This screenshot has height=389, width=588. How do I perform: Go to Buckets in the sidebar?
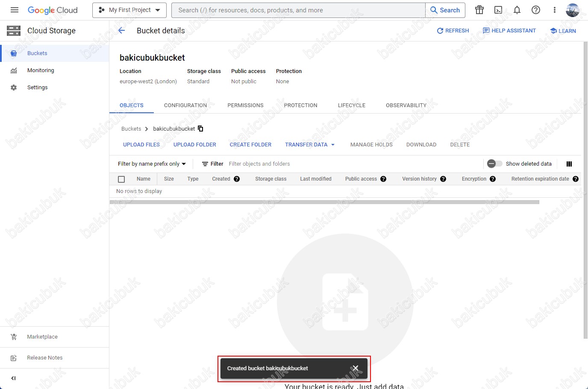55,53
